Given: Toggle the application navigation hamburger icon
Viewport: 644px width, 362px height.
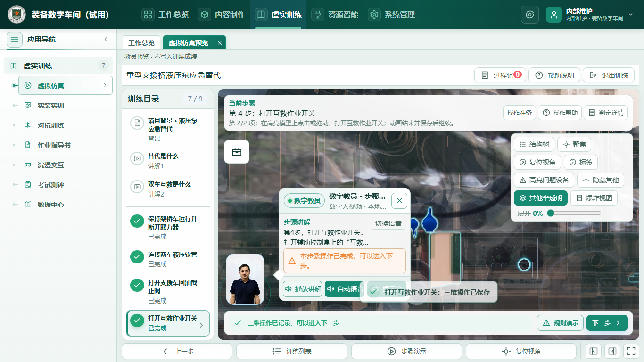Looking at the screenshot, I should [x=15, y=40].
